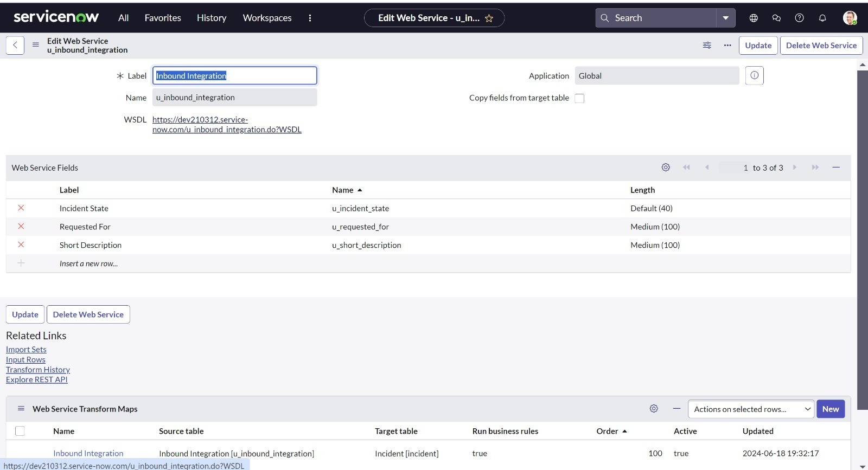Screen dimensions: 868x470
Task: Delete the Incident State row
Action: 21,208
